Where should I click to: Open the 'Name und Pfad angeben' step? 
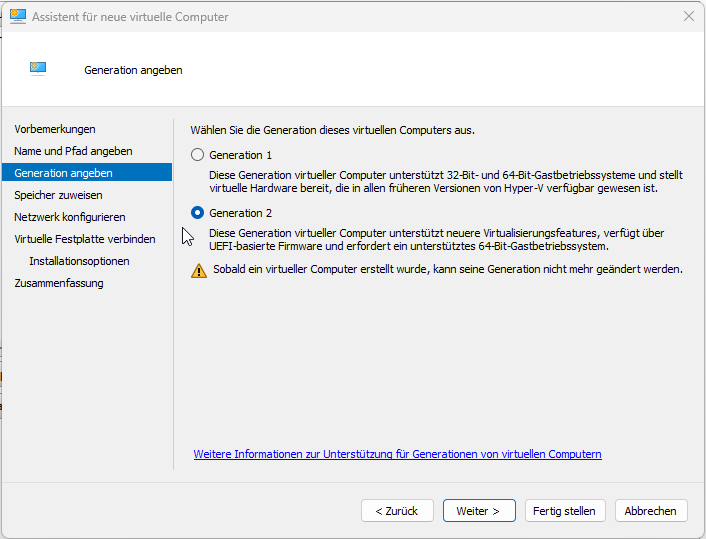(x=73, y=151)
